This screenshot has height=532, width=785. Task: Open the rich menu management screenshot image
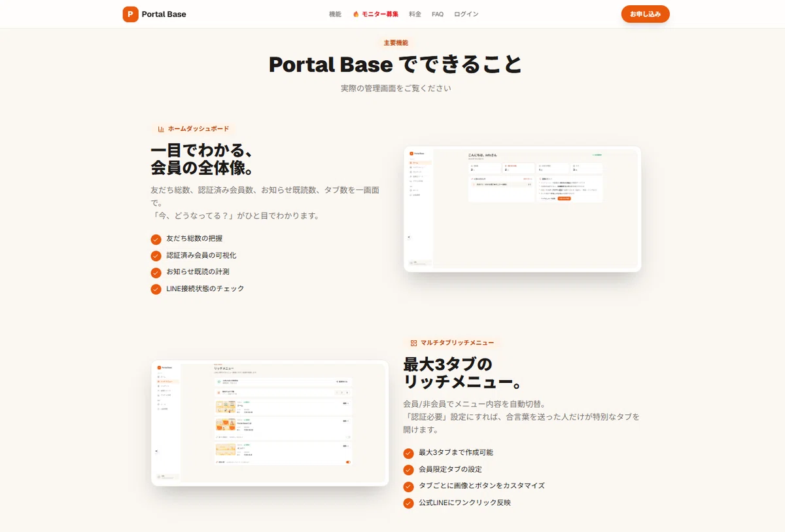click(x=270, y=423)
